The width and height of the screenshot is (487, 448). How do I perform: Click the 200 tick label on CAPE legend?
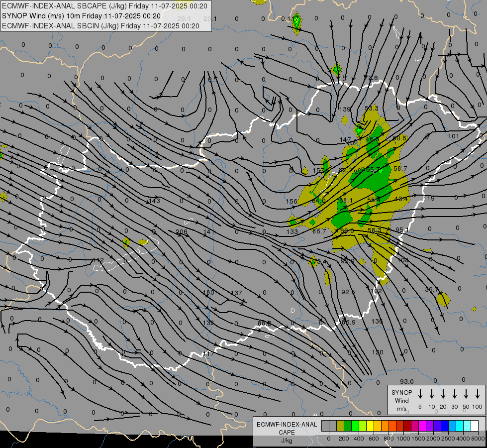click(344, 439)
